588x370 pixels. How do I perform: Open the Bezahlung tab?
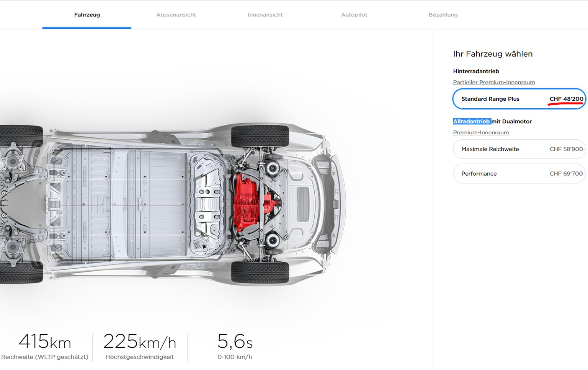coord(443,15)
